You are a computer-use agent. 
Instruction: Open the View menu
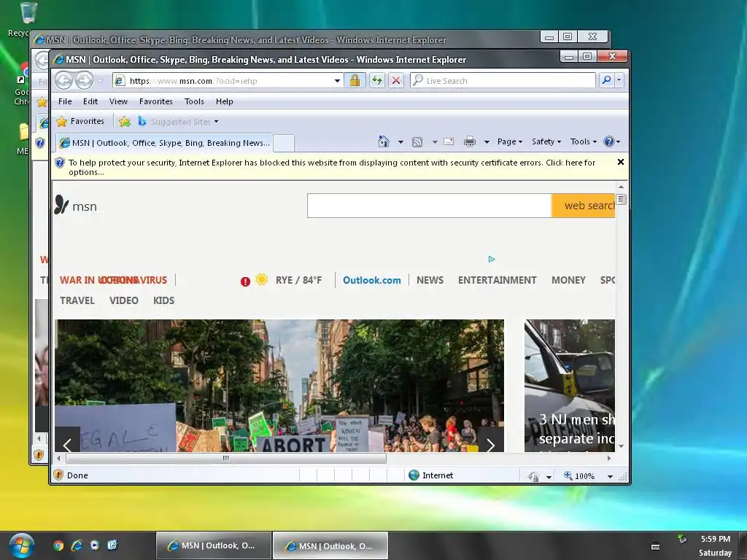[118, 101]
